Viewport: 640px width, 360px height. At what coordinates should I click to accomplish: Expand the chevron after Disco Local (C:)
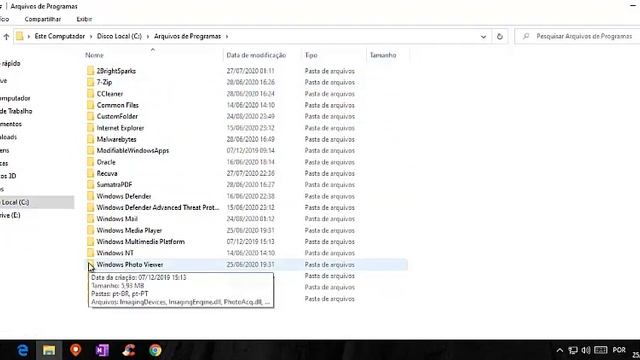[x=148, y=36]
